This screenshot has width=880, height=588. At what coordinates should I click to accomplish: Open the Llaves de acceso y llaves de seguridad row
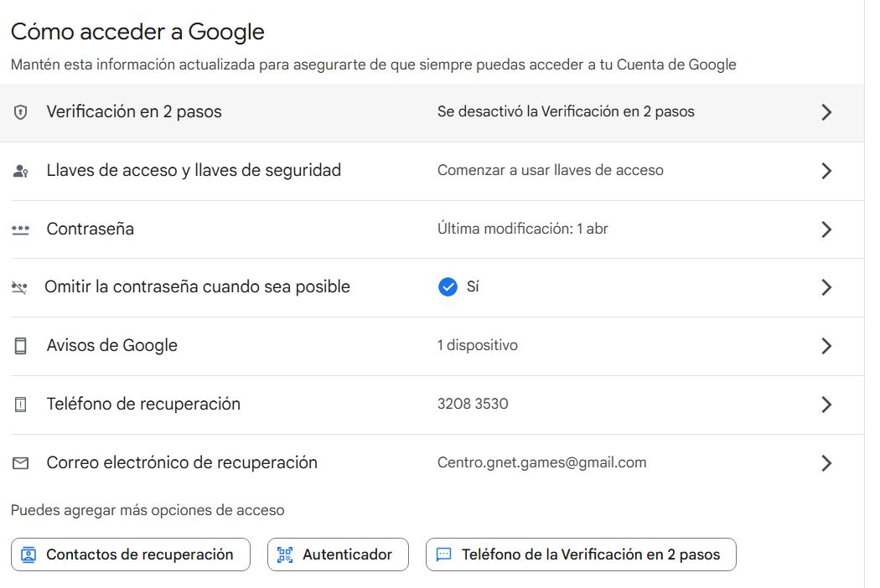point(194,171)
